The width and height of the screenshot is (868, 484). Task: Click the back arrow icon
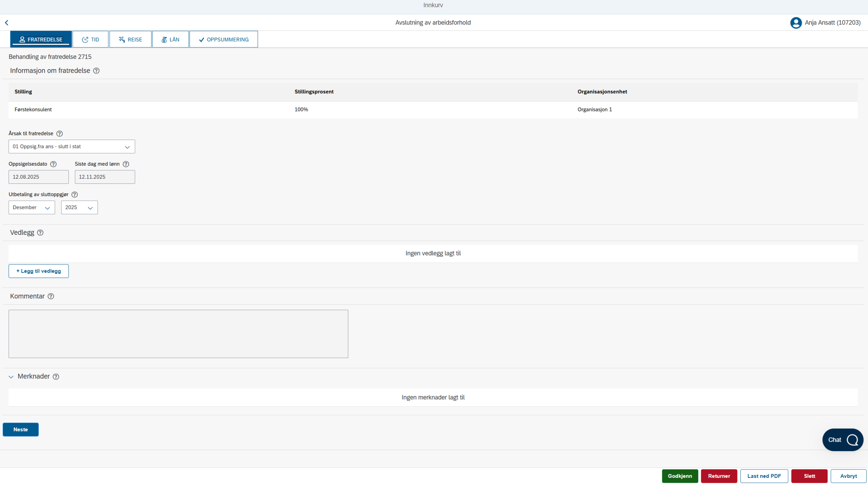(x=7, y=22)
